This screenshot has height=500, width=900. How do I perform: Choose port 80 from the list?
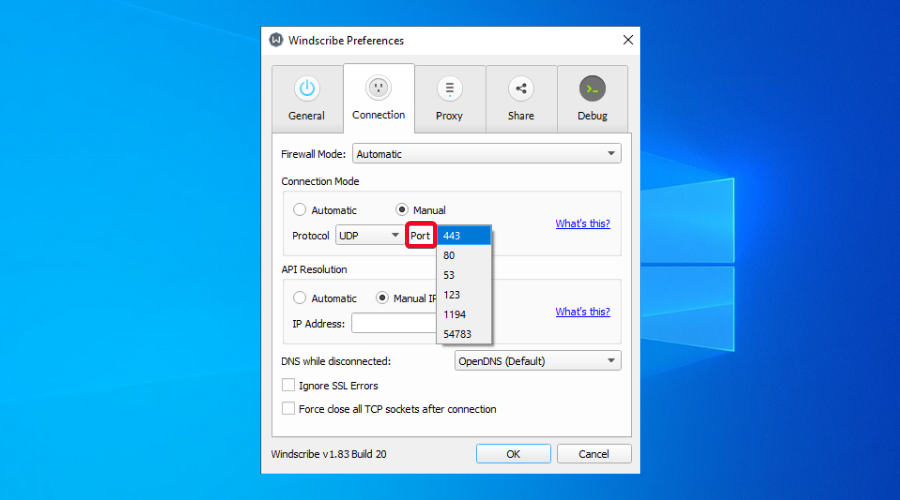(464, 255)
